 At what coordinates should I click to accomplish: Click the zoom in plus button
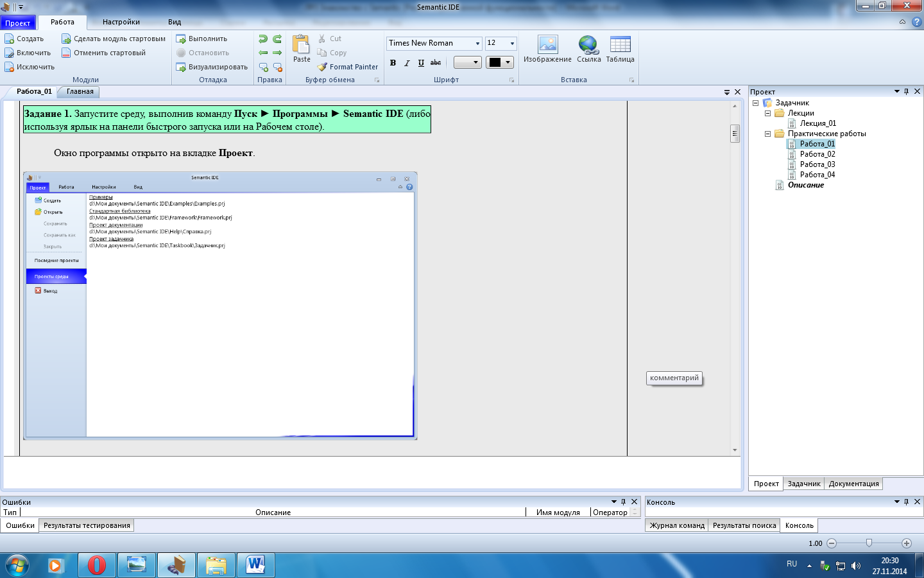(907, 543)
